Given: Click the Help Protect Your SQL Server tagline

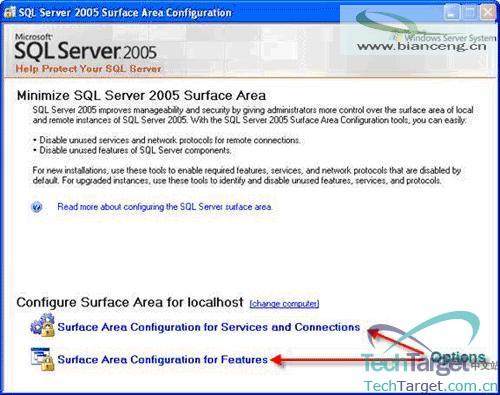Looking at the screenshot, I should [88, 69].
